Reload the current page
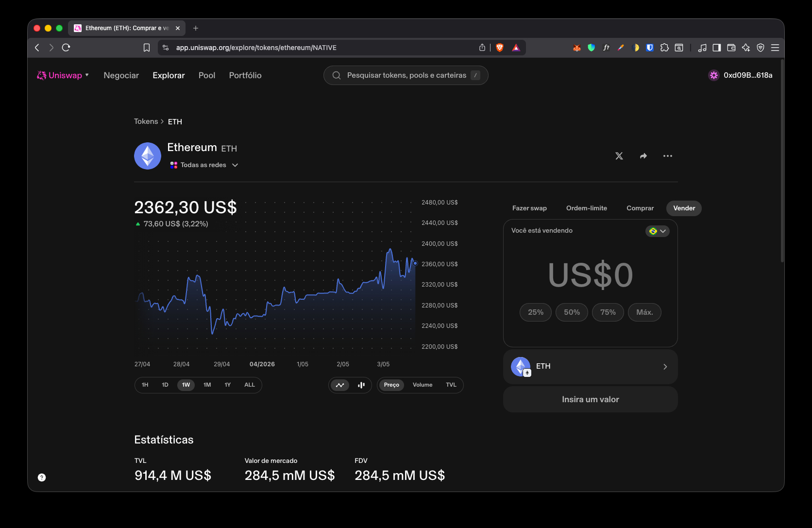This screenshot has height=528, width=812. 66,48
